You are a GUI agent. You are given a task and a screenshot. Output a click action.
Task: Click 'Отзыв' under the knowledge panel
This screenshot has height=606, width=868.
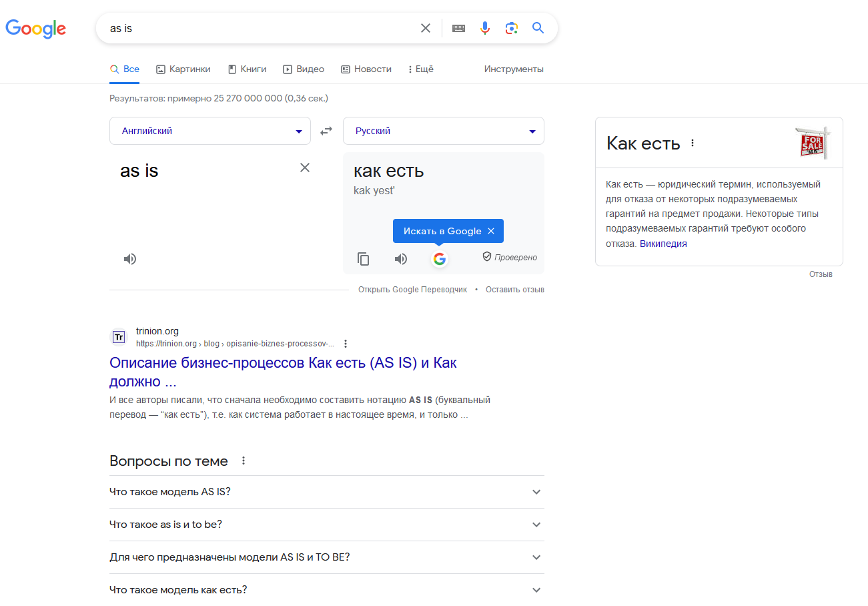coord(821,274)
